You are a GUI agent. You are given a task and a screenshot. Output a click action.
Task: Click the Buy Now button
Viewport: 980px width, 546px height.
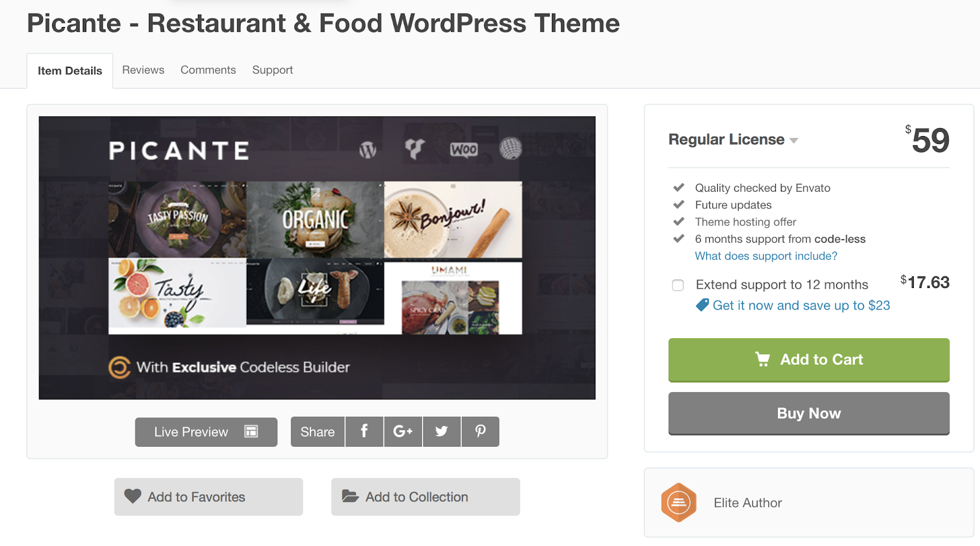point(809,414)
